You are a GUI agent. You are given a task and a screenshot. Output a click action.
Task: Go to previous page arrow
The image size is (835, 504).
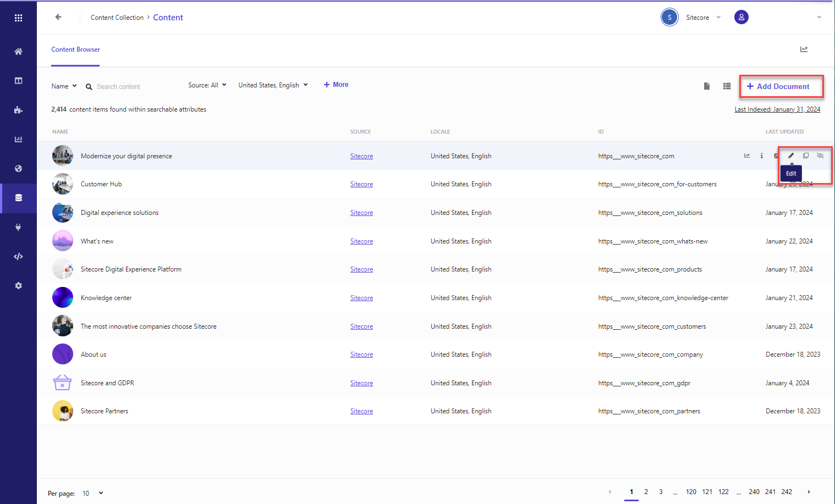[x=609, y=492]
